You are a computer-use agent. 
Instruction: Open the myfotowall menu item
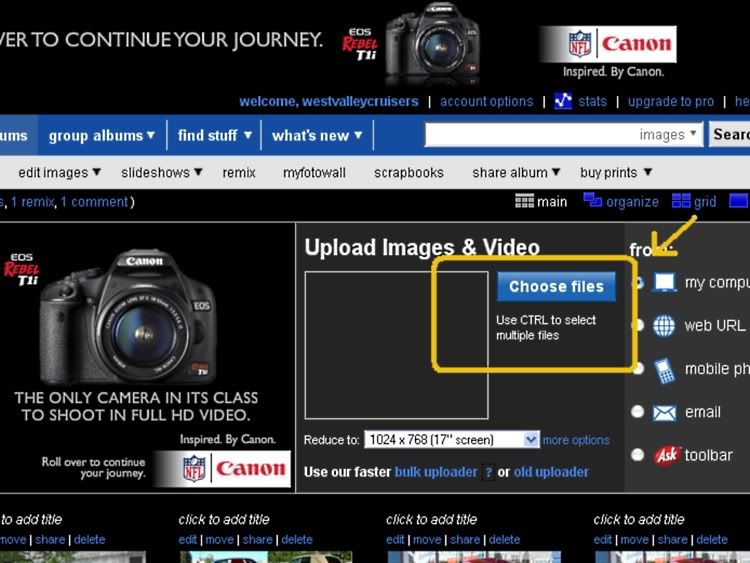coord(314,172)
